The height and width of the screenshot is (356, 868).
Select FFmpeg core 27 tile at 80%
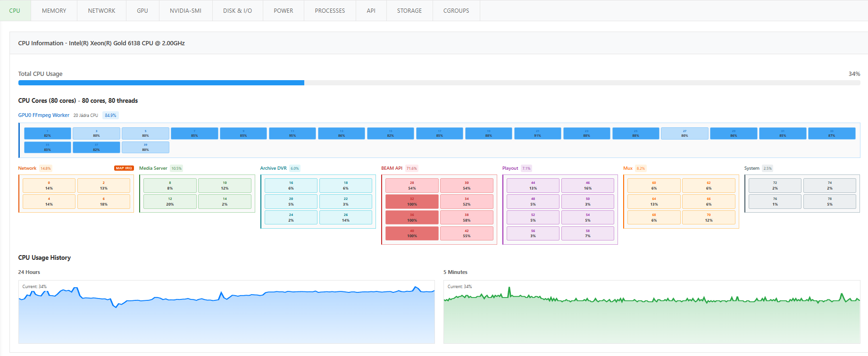pos(684,133)
